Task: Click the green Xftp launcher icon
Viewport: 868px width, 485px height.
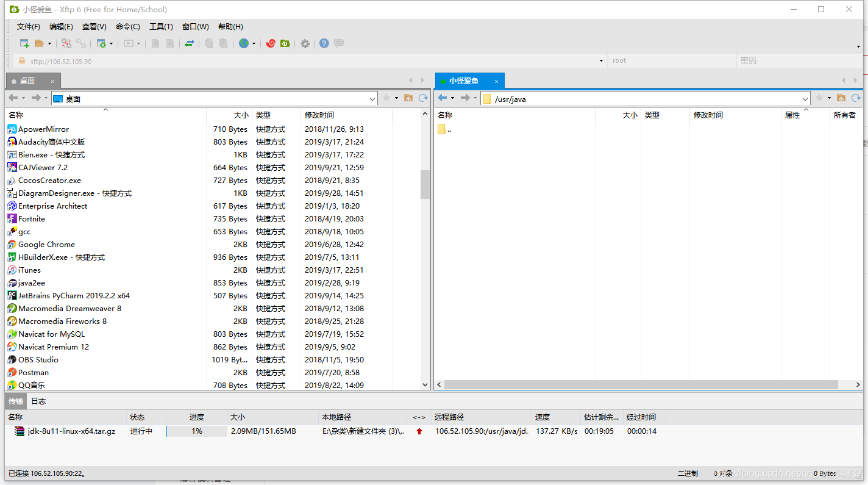Action: 285,43
